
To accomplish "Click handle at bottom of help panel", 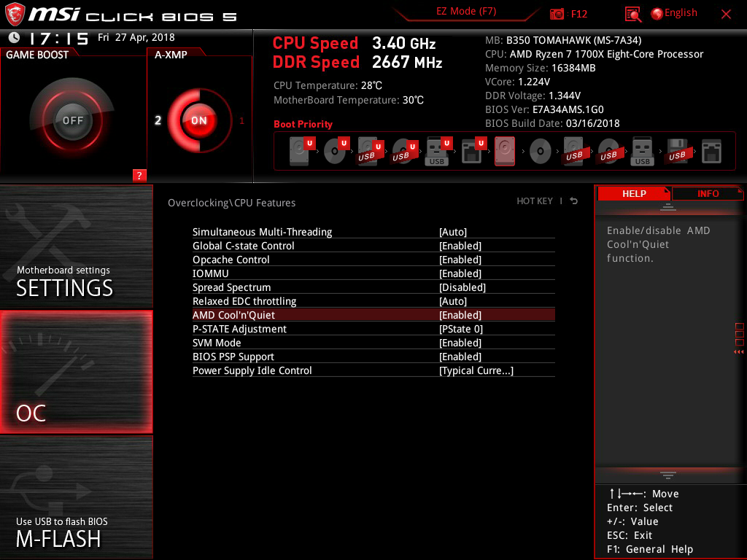I will (x=668, y=475).
